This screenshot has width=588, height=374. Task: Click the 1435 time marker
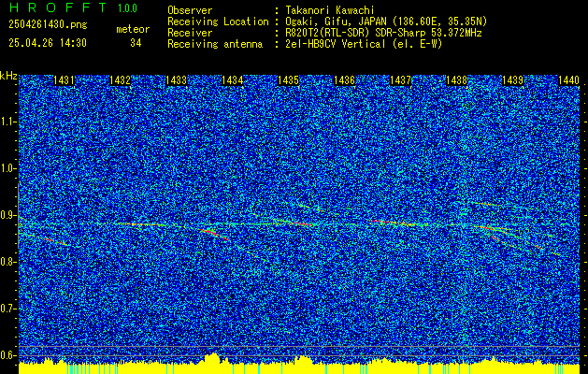click(288, 80)
